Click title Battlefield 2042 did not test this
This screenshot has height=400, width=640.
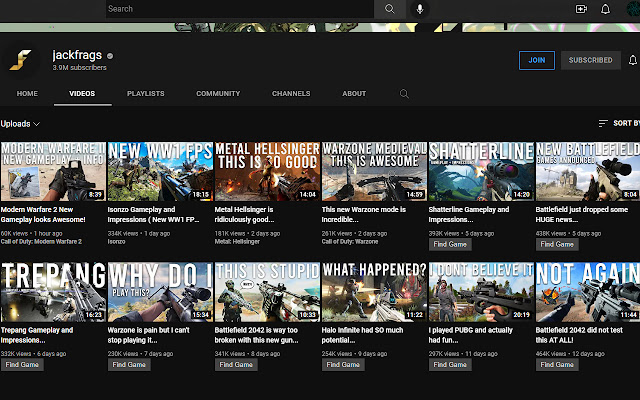pyautogui.click(x=579, y=335)
